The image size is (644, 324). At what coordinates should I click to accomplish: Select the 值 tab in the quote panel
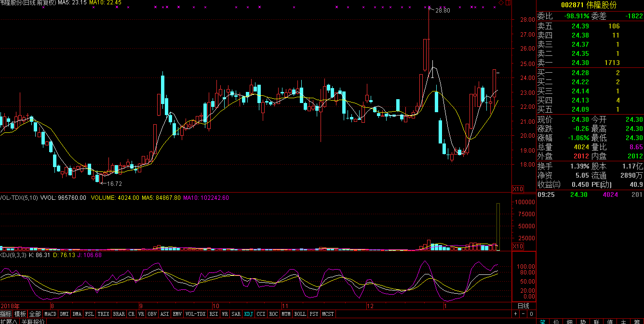[x=610, y=321]
